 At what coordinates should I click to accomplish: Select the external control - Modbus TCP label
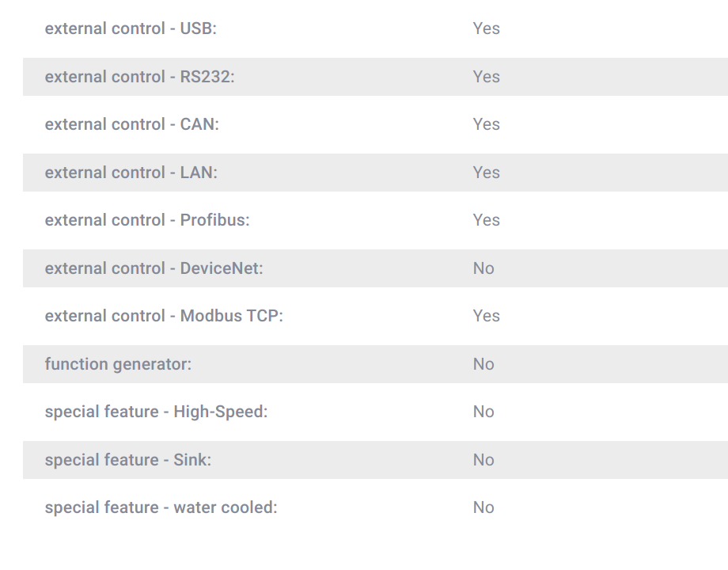[x=164, y=316]
